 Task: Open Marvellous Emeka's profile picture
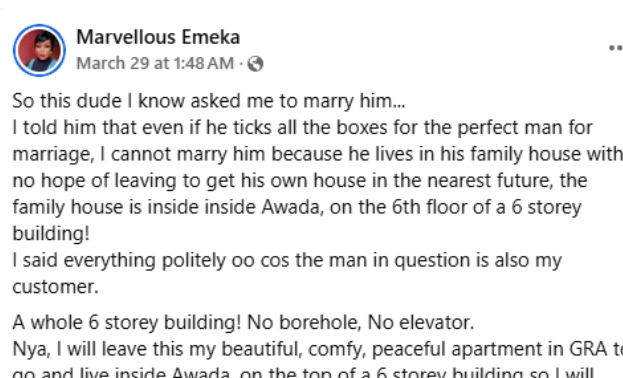pyautogui.click(x=39, y=50)
